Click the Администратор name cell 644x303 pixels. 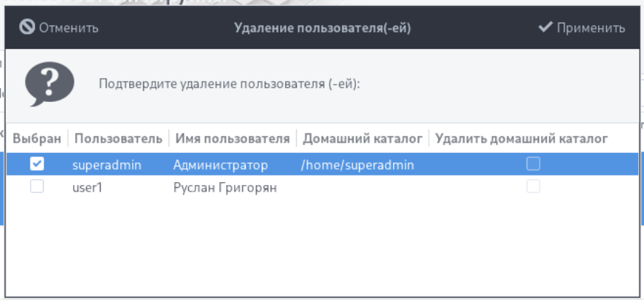(x=221, y=165)
